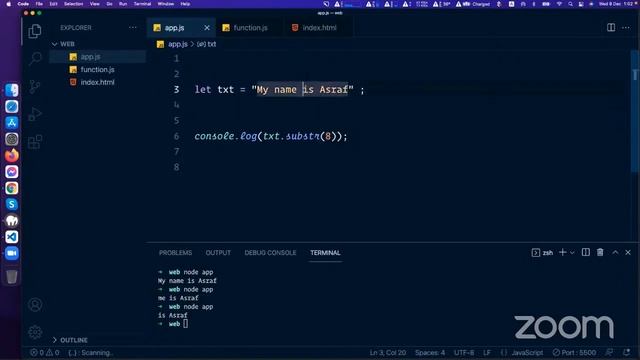Screen dimensions: 640x360
Task: Create a new terminal with plus icon
Action: pyautogui.click(x=562, y=252)
